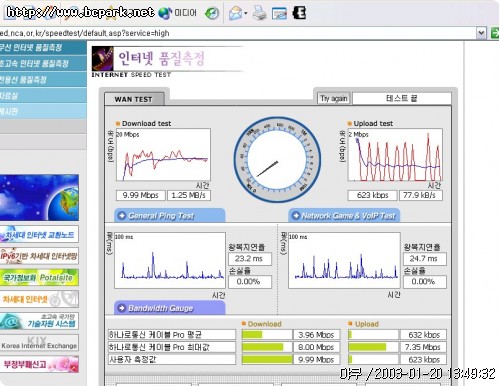This screenshot has height=386, width=500.
Task: Click the Media (미디어) toolbar icon
Action: 177,13
